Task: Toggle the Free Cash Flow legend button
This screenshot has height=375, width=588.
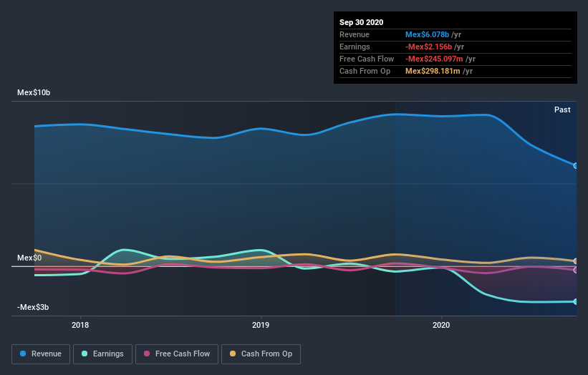Action: pos(177,354)
